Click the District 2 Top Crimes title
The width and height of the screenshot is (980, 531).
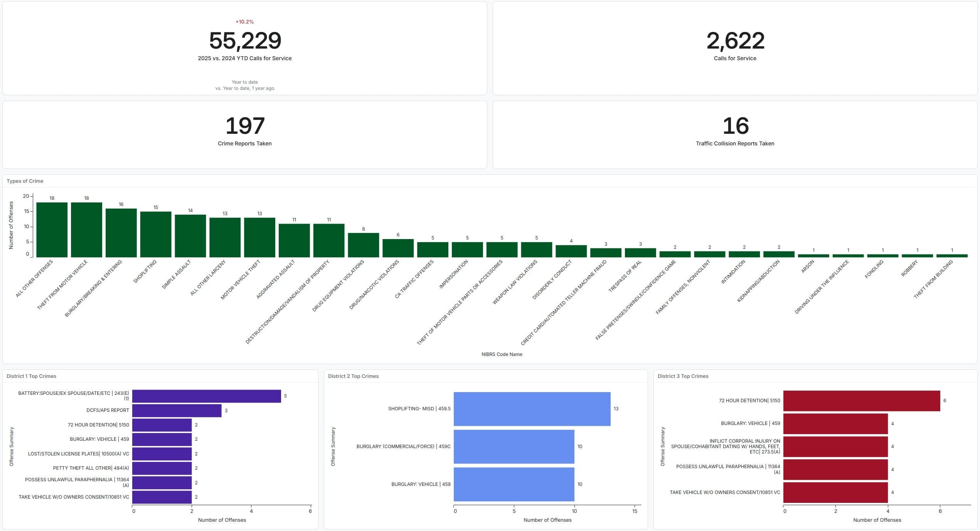click(353, 376)
